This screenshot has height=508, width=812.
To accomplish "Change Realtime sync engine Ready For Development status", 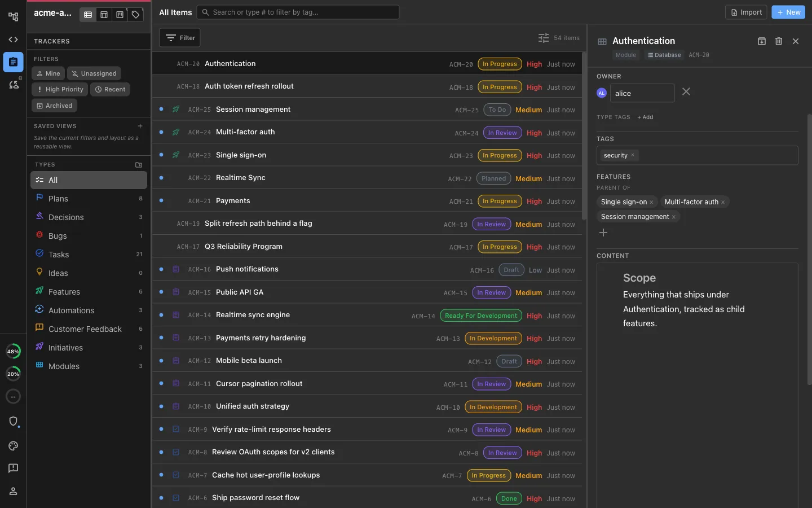I will 481,316.
